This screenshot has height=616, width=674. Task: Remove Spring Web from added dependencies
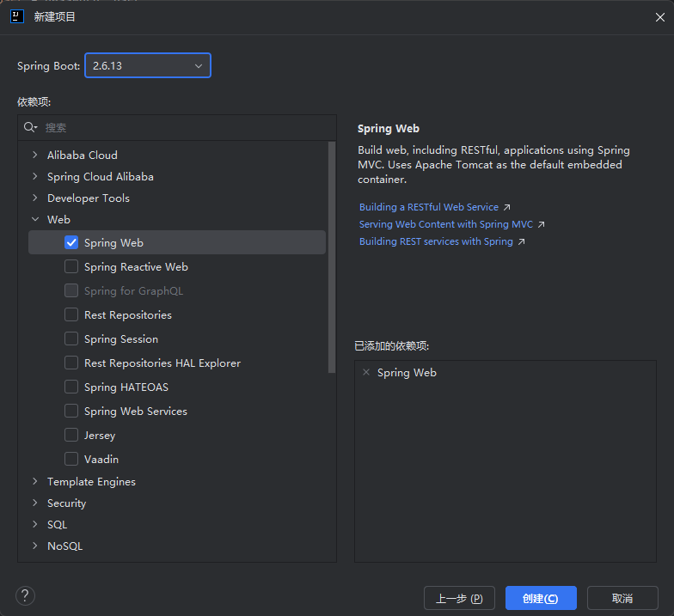click(x=366, y=372)
